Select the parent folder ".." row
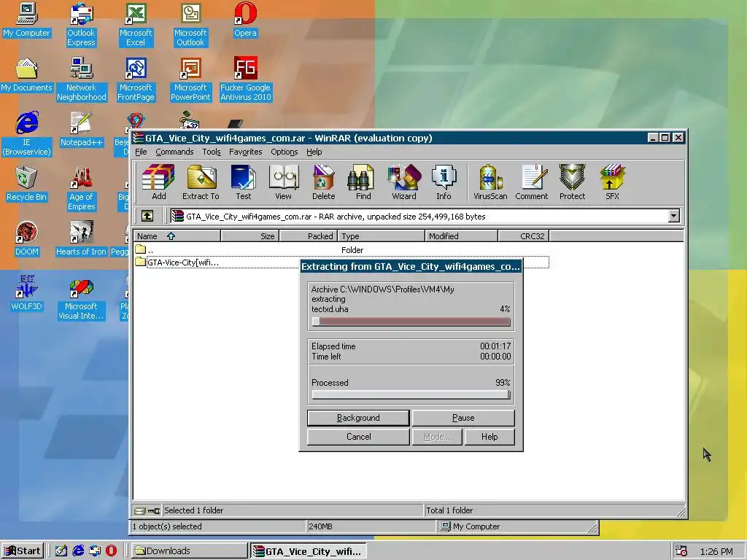The image size is (747, 560). pos(341,249)
